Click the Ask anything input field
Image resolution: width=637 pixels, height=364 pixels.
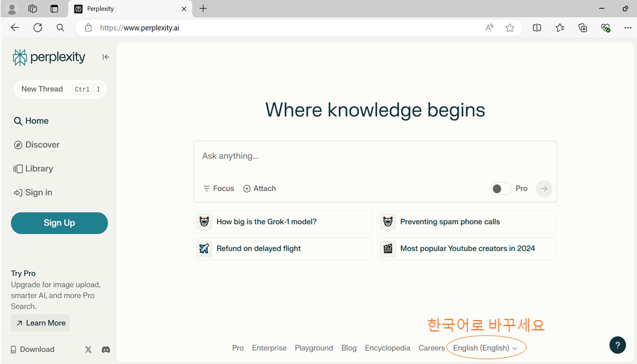point(375,156)
